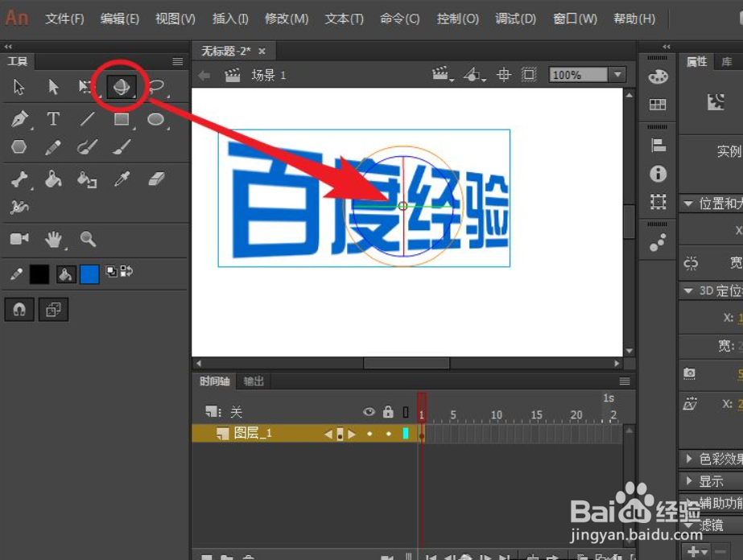
Task: Select the Brush tool
Action: 122,147
